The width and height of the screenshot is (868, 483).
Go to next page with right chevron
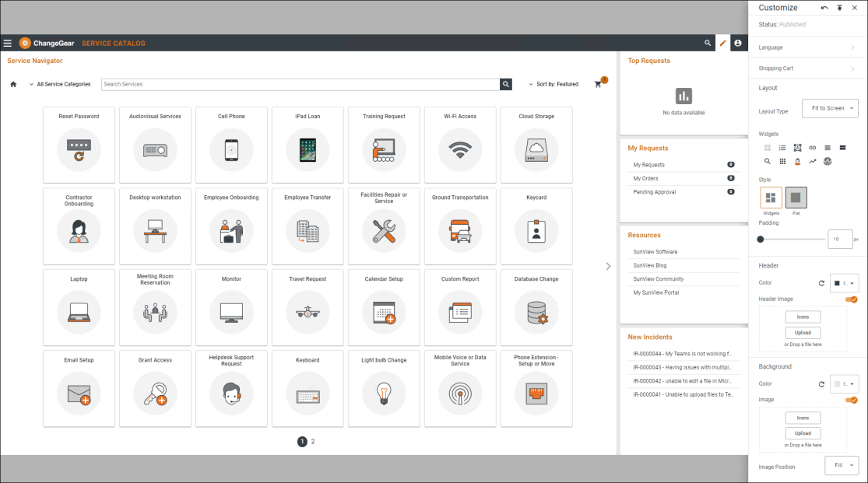(x=608, y=266)
